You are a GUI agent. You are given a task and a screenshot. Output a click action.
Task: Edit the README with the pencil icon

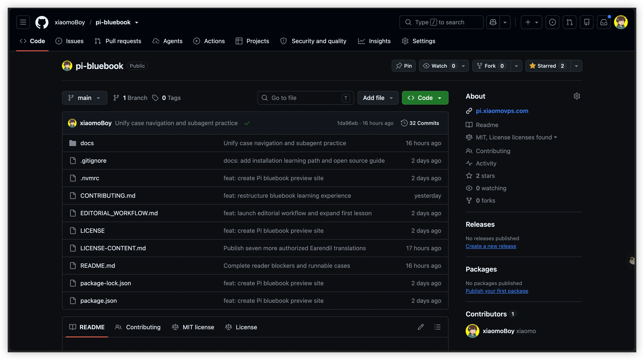pos(421,327)
